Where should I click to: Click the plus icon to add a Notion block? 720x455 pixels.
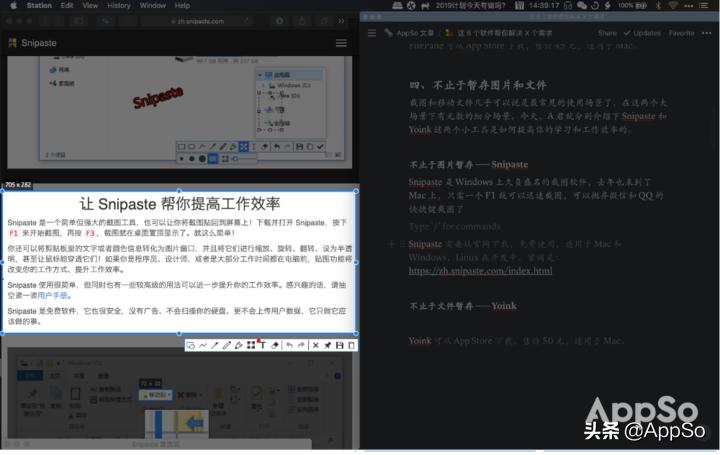(392, 244)
